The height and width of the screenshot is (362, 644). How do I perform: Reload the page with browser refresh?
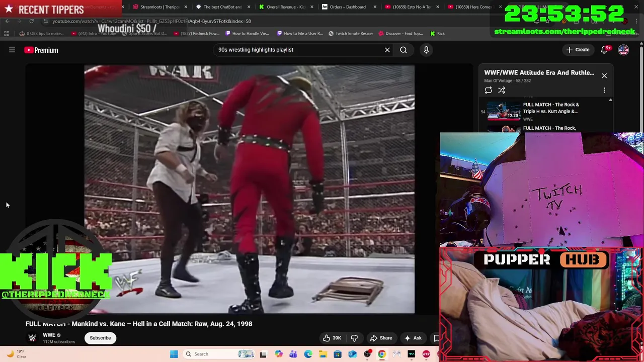coord(31,21)
